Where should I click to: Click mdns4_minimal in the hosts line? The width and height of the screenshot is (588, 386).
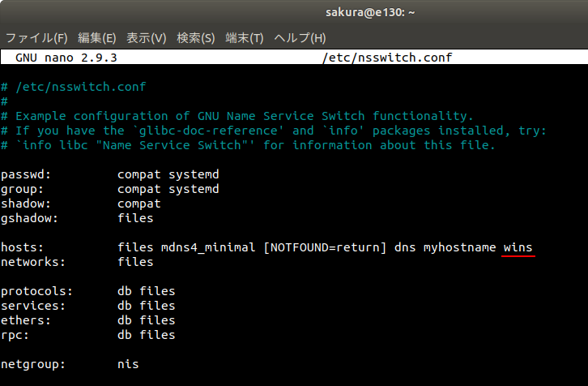coord(207,247)
